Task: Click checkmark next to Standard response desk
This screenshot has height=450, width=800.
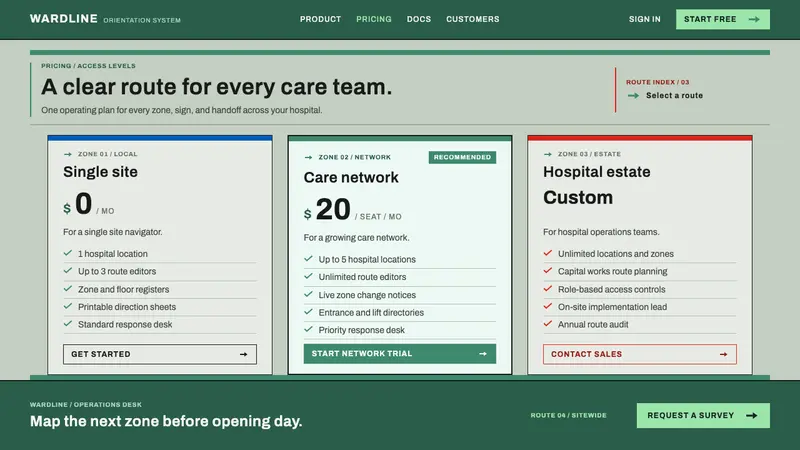Action: click(x=68, y=323)
